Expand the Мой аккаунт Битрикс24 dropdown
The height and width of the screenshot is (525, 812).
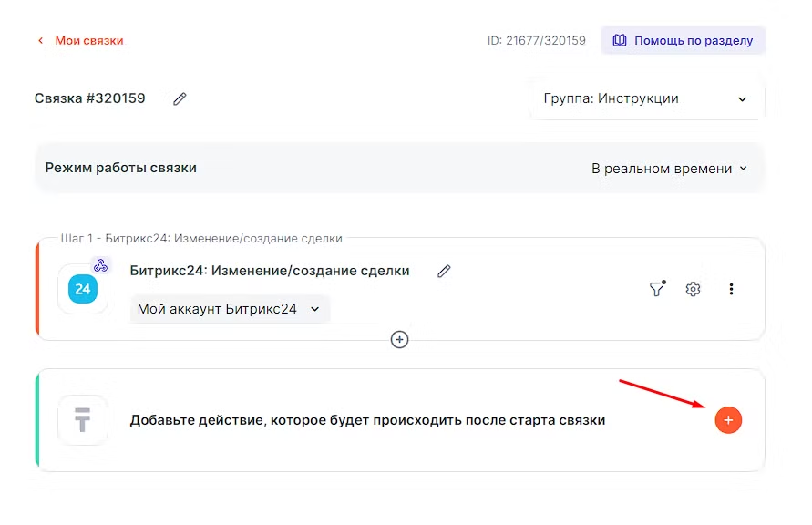[229, 309]
